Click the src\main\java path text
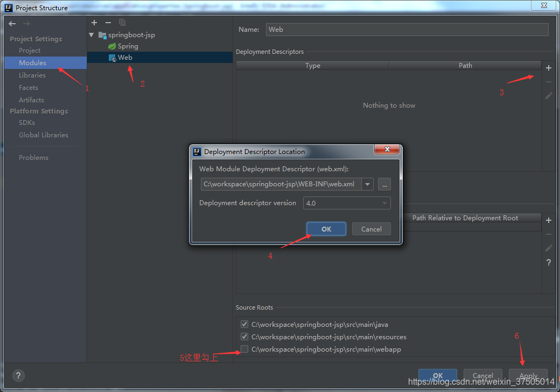This screenshot has height=392, width=560. pos(320,325)
